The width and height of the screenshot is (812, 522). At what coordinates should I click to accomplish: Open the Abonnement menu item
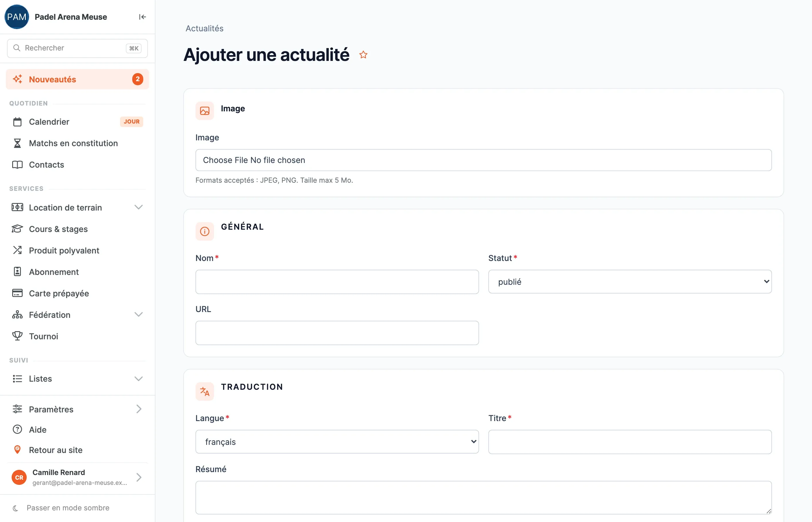(77, 272)
